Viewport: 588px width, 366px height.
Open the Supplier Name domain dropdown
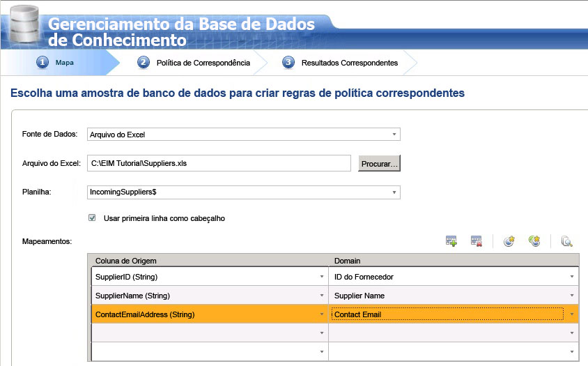tap(572, 296)
